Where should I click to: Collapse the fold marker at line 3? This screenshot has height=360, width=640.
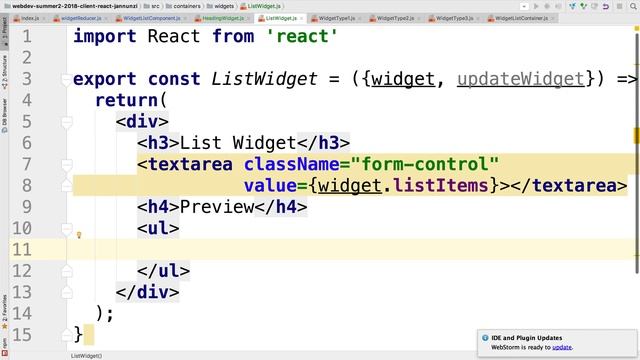[67, 79]
